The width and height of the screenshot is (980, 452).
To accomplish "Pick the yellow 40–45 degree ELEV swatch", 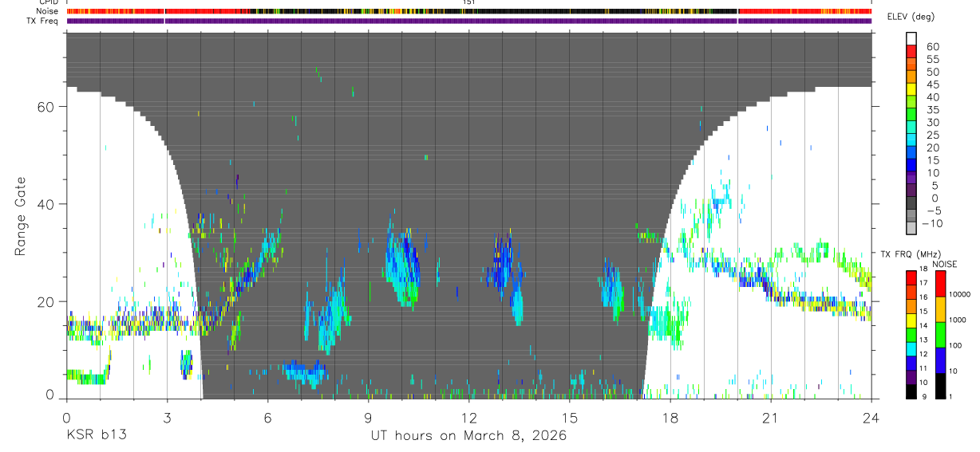I will [x=911, y=88].
